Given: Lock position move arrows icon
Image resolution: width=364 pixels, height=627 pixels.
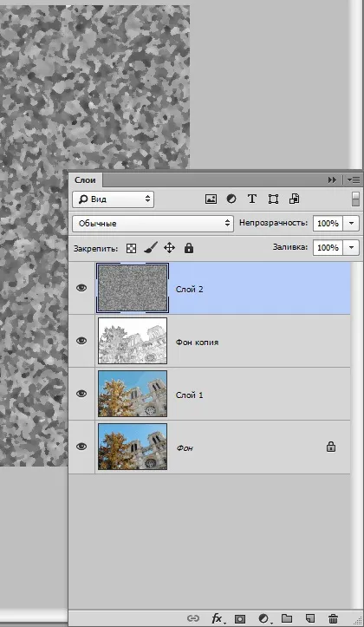Looking at the screenshot, I should (x=169, y=248).
